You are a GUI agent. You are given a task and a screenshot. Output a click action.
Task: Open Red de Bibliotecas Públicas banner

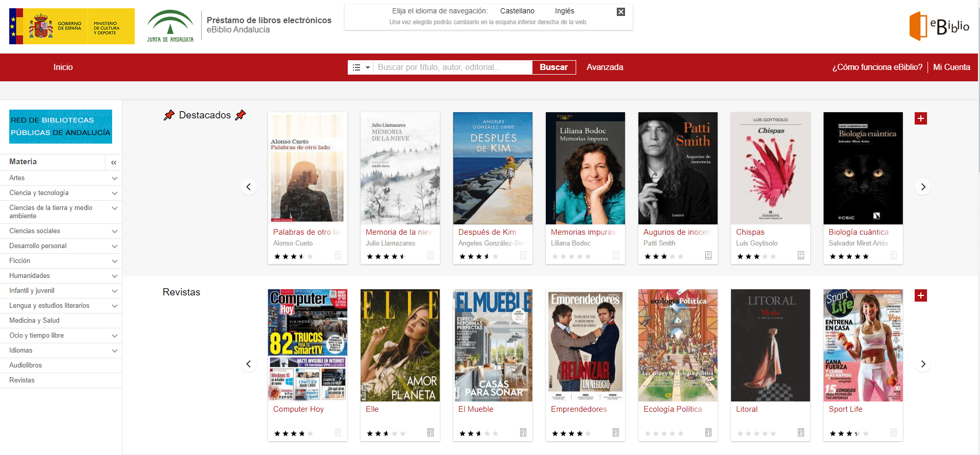click(x=61, y=127)
